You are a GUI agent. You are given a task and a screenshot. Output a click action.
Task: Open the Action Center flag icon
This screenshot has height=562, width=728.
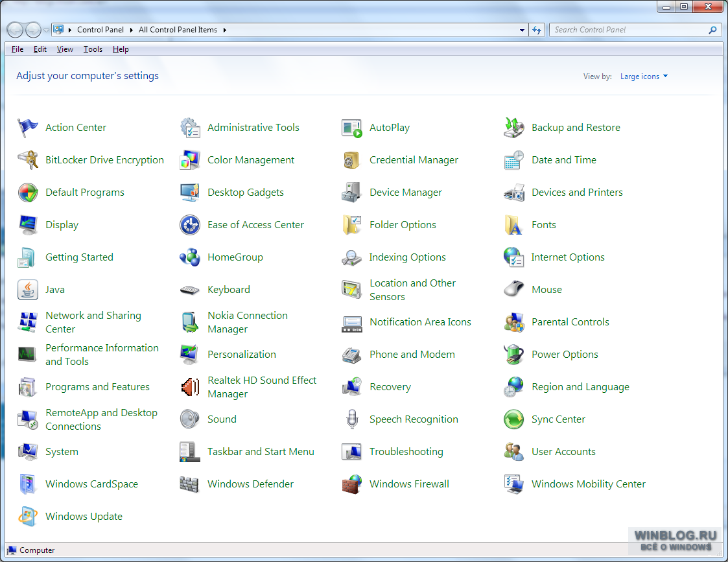click(27, 128)
